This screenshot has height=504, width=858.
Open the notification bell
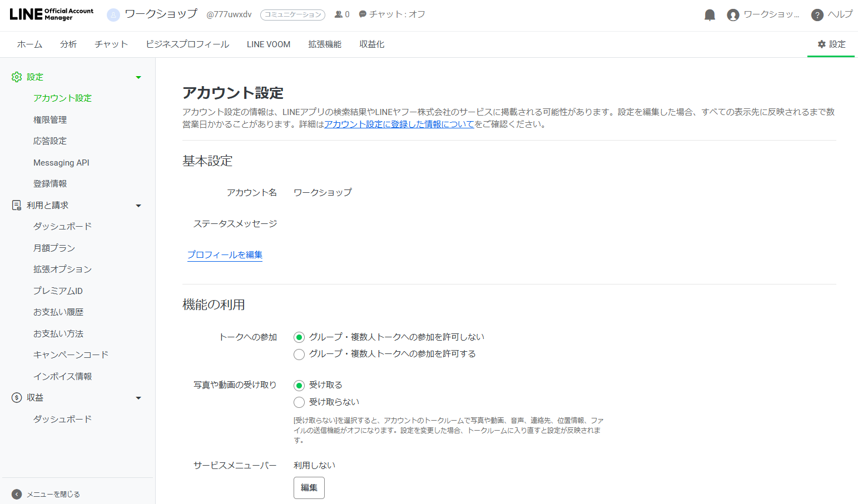point(710,15)
